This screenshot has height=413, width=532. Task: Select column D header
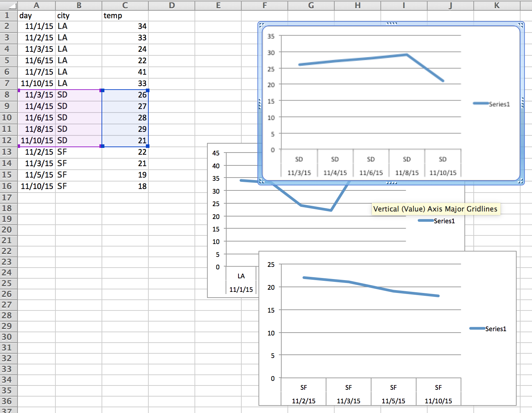[172, 5]
